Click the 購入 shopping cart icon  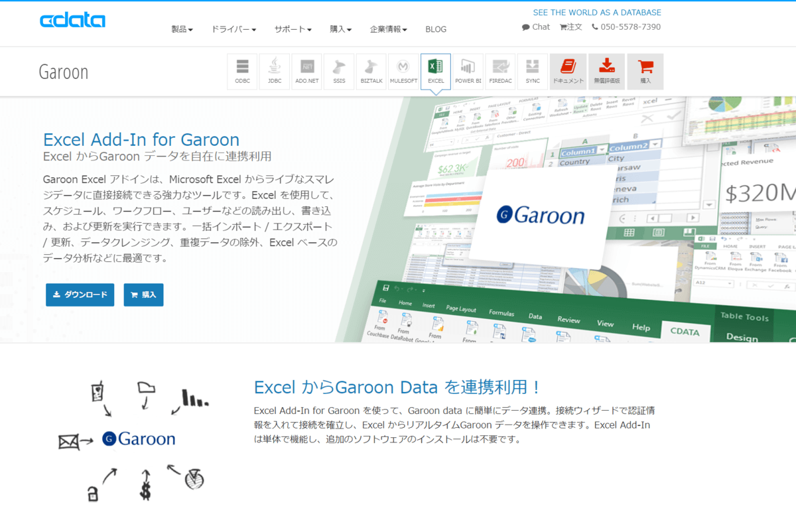click(645, 72)
